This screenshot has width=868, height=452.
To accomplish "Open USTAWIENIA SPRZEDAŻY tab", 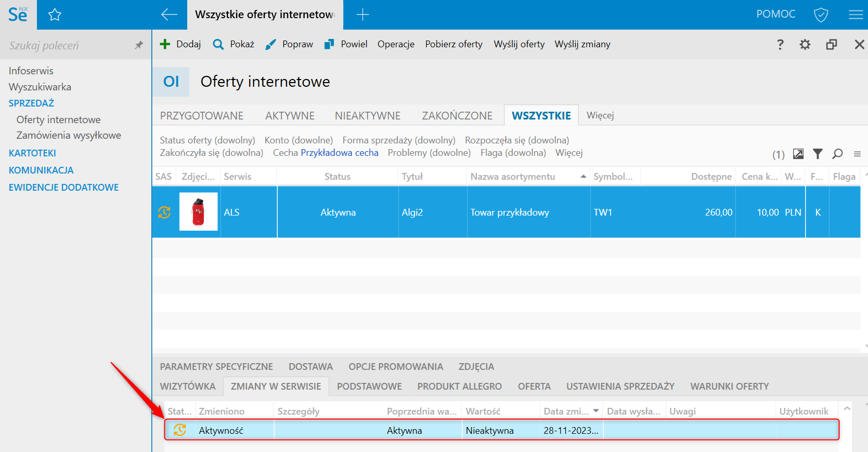I will coord(620,386).
